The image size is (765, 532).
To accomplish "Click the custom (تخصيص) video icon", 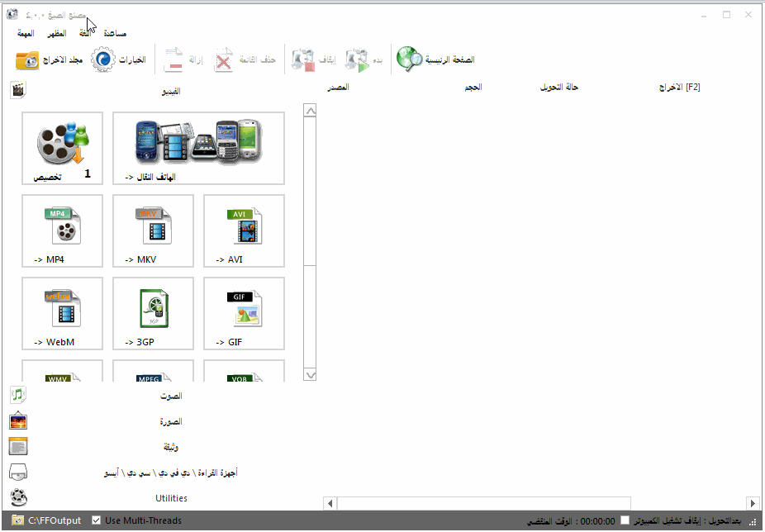I will point(63,148).
